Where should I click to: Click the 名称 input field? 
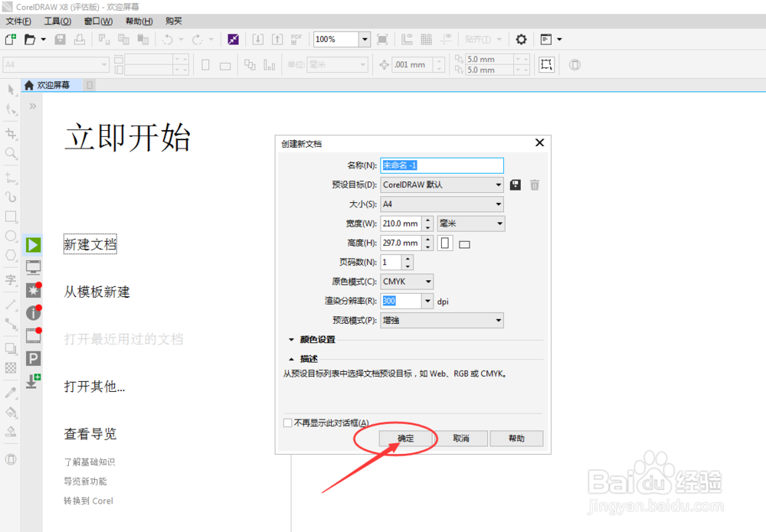pyautogui.click(x=442, y=165)
